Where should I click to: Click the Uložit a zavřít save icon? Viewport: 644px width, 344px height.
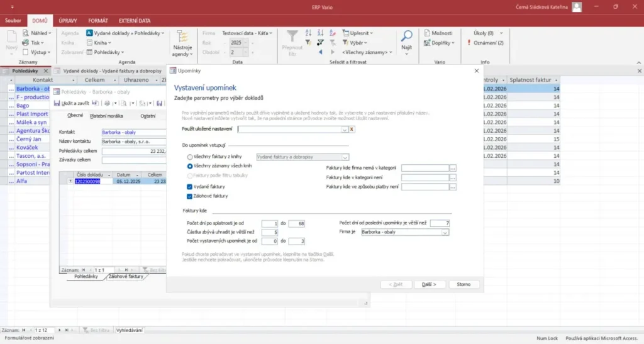click(x=57, y=103)
